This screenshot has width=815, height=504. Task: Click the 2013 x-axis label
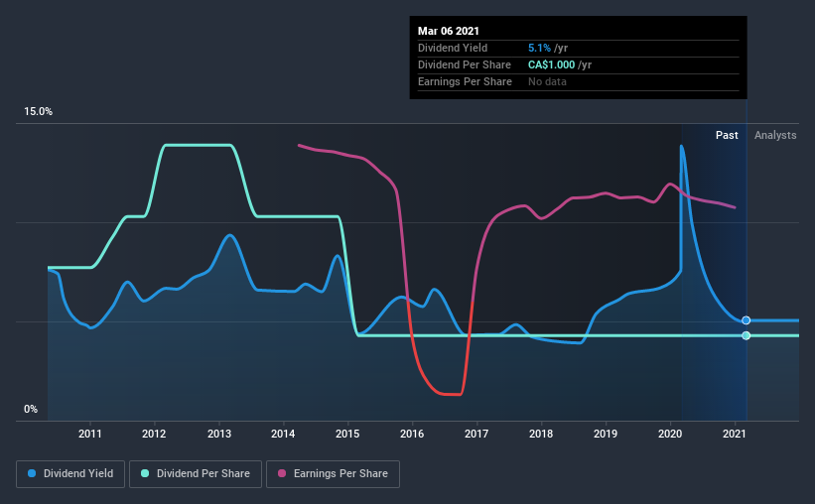click(x=218, y=434)
